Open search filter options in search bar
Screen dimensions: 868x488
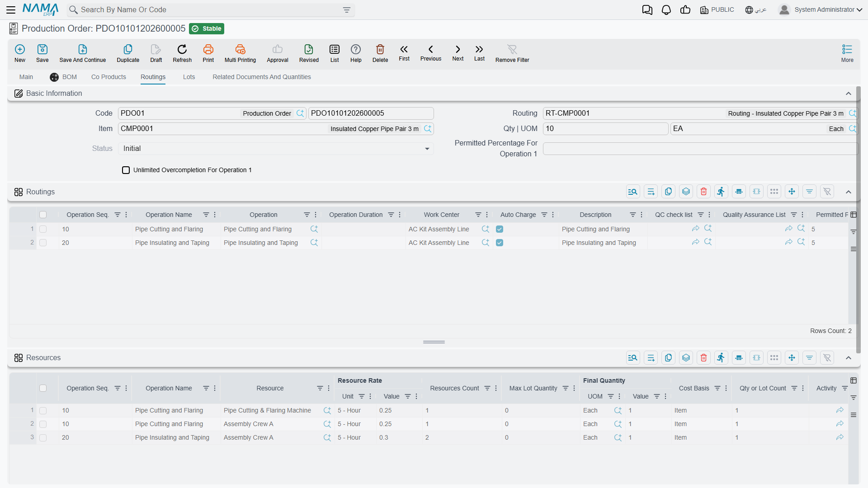coord(346,10)
